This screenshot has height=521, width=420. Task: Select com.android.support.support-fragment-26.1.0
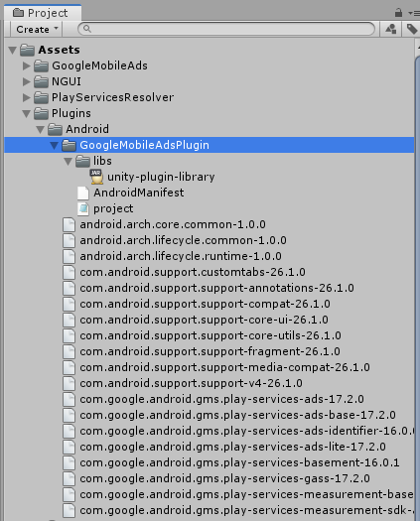click(x=210, y=351)
